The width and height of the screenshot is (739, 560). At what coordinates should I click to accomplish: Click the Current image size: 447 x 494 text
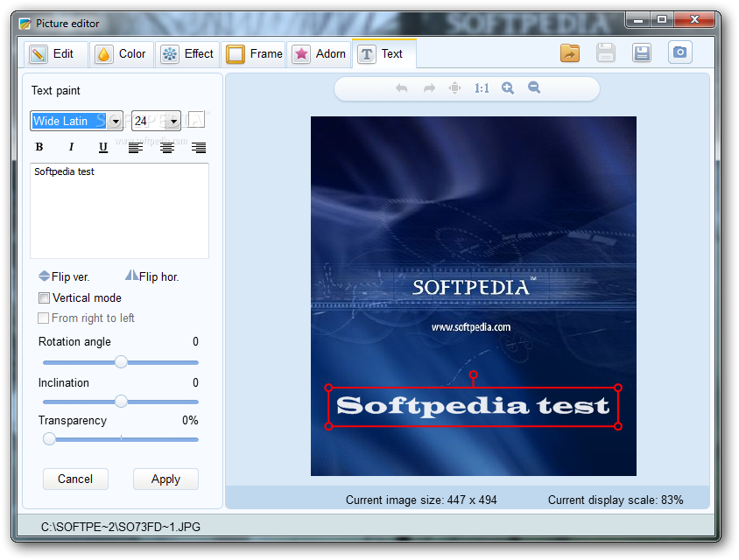pyautogui.click(x=421, y=500)
